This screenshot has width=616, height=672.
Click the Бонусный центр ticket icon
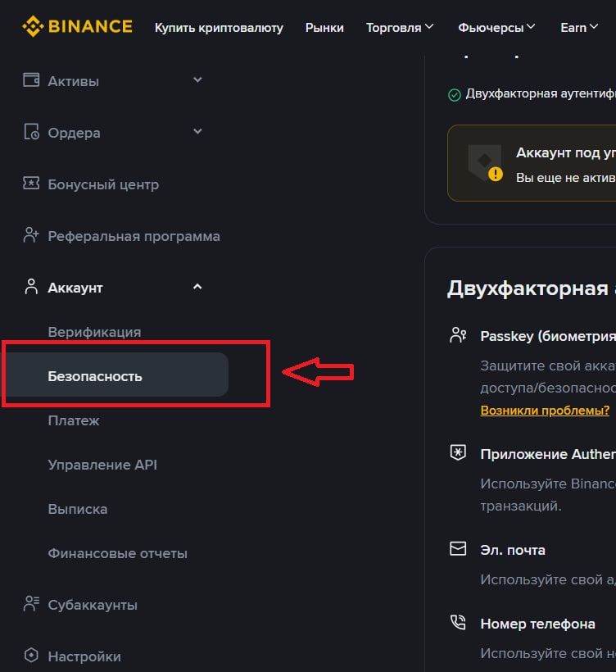(32, 184)
